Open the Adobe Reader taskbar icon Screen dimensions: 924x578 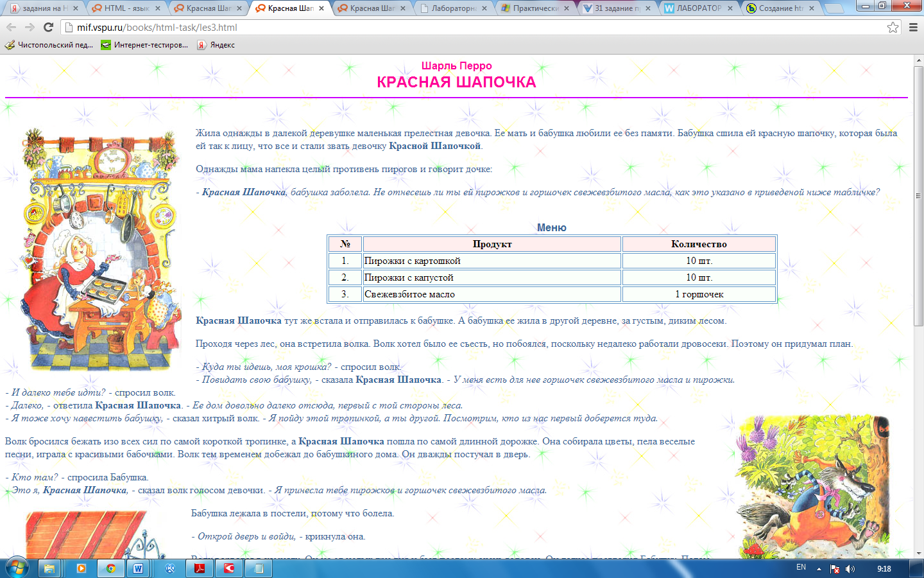click(x=200, y=568)
